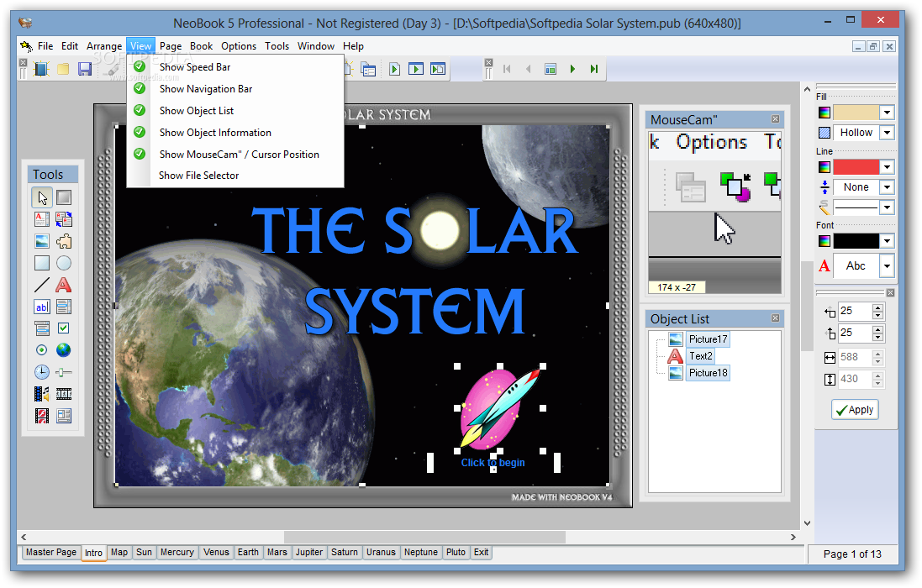Open the line width None dropdown

[x=887, y=187]
